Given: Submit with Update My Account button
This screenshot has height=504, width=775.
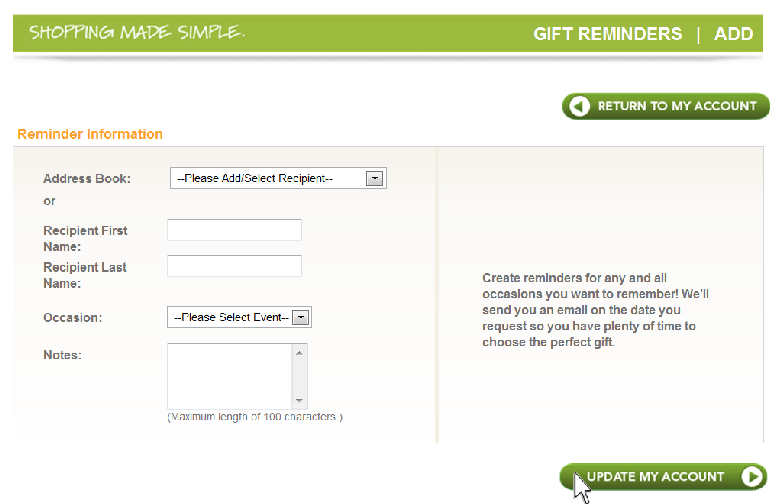Looking at the screenshot, I should (x=663, y=476).
